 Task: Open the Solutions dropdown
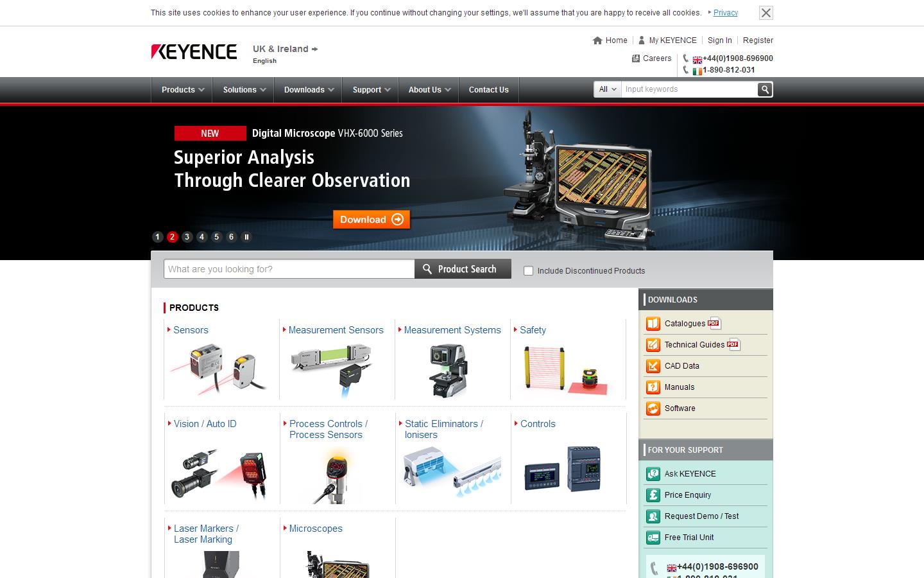(x=243, y=90)
